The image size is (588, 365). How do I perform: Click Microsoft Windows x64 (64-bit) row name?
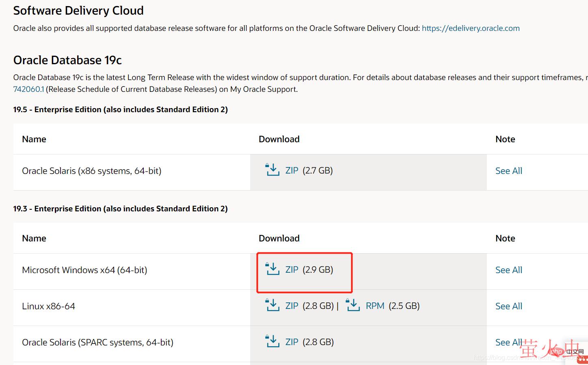[84, 270]
